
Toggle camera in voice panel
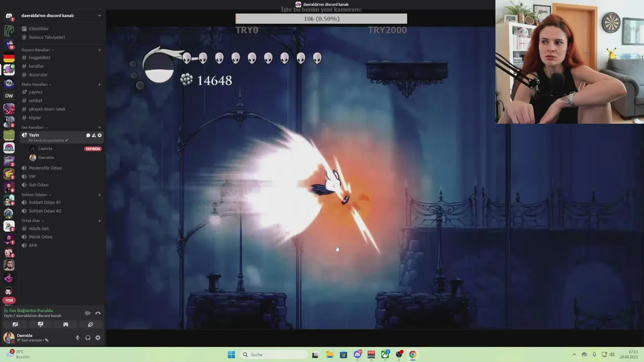coord(15,324)
